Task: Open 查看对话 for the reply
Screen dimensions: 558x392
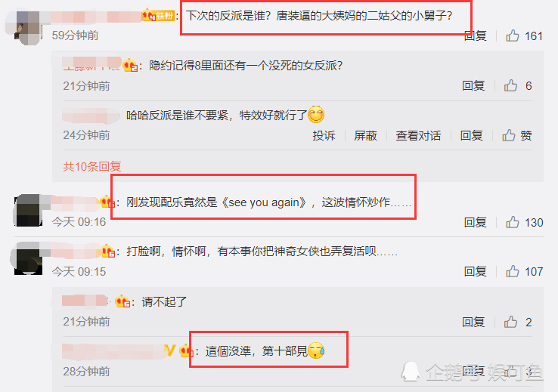Action: pyautogui.click(x=418, y=135)
